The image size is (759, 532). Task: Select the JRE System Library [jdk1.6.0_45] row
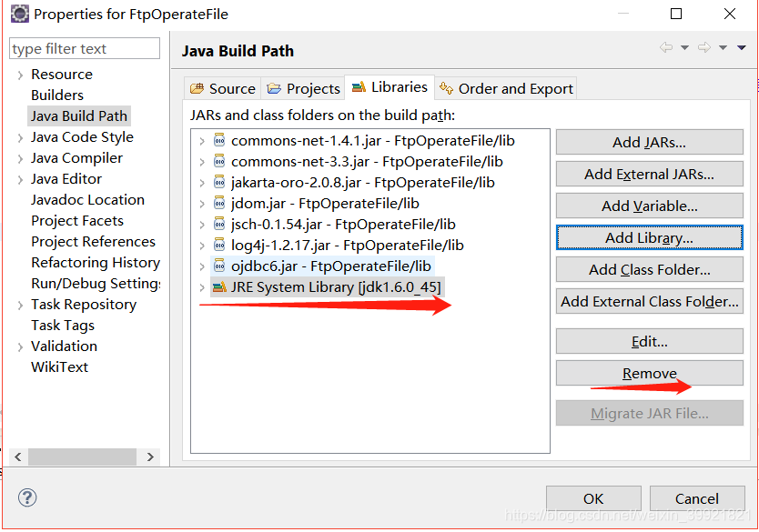pyautogui.click(x=328, y=286)
